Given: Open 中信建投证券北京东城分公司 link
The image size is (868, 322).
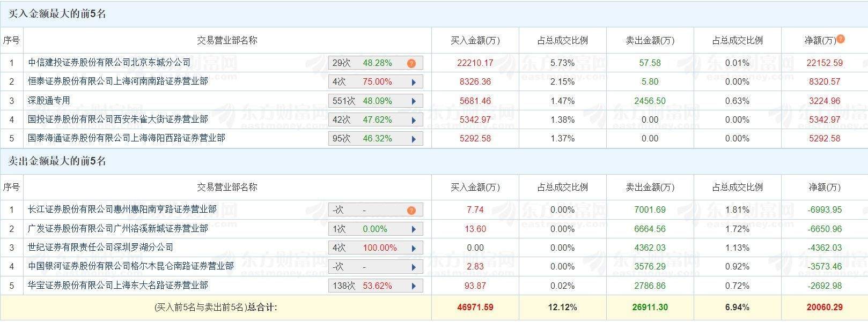Looking at the screenshot, I should (109, 63).
